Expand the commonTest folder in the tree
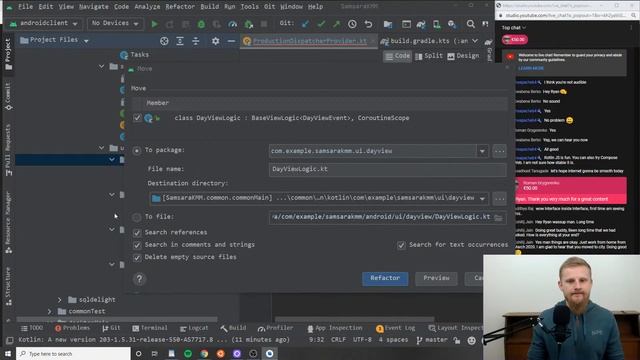The image size is (640, 360). point(50,311)
